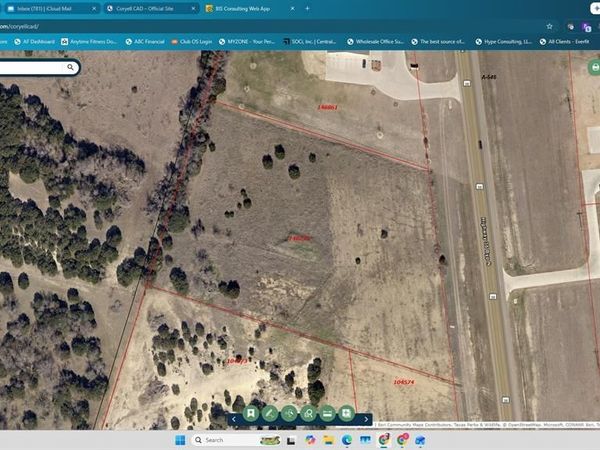Close the iCloud Mail Inbox tab
The height and width of the screenshot is (450, 600).
pyautogui.click(x=94, y=8)
